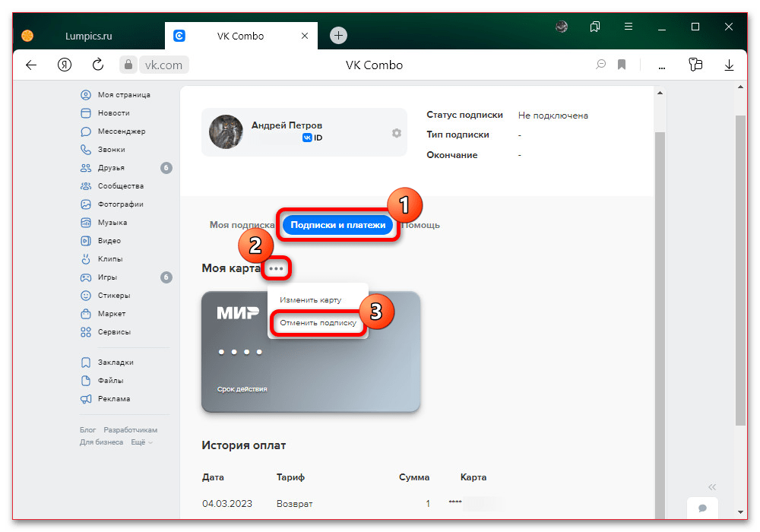760x532 pixels.
Task: Collapse the side panel double-chevron
Action: pyautogui.click(x=712, y=487)
